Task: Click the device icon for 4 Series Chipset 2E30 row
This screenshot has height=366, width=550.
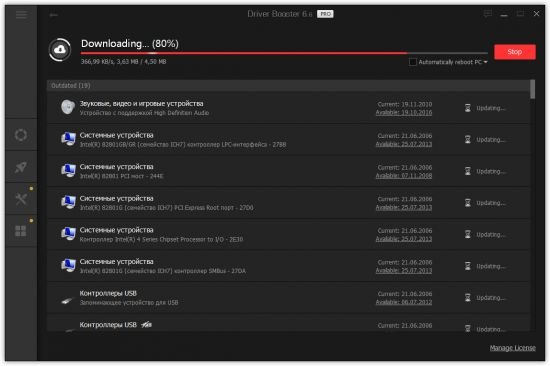Action: 68,234
